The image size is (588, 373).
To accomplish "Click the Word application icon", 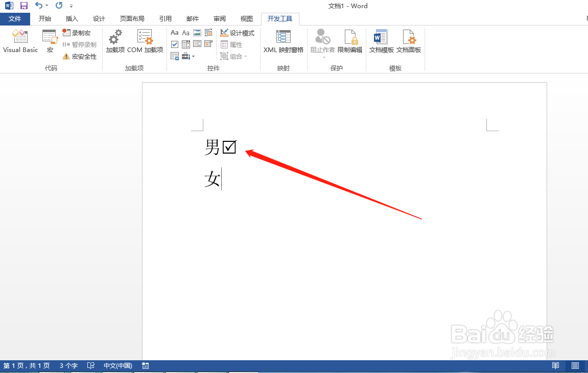I will [9, 6].
